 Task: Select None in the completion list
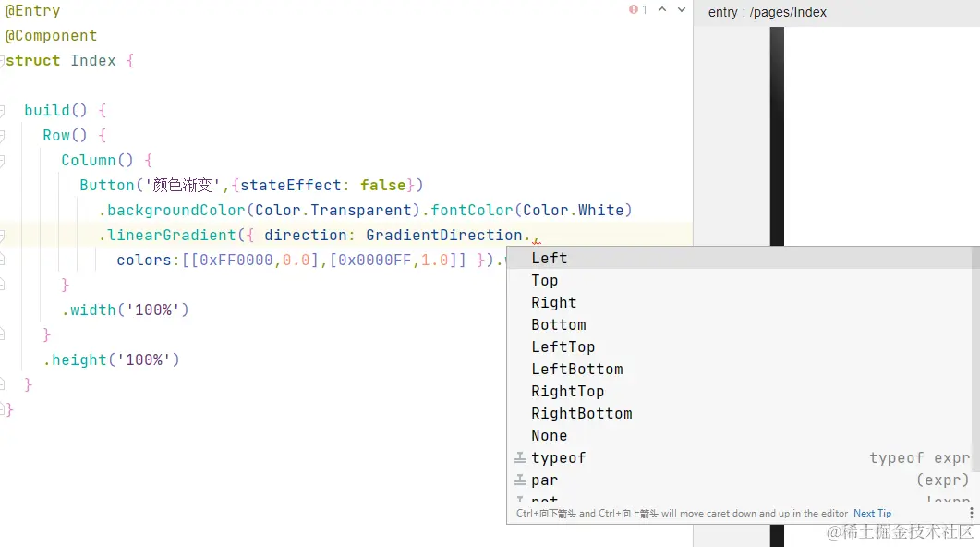point(739,436)
